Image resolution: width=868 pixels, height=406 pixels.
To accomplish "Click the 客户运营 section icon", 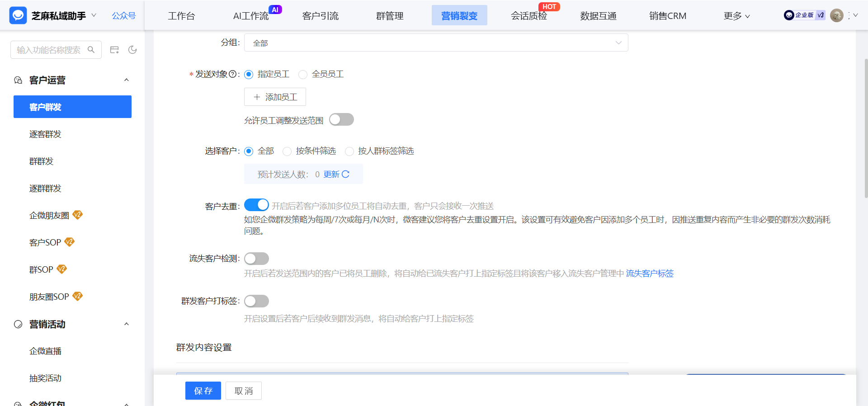I will [18, 80].
